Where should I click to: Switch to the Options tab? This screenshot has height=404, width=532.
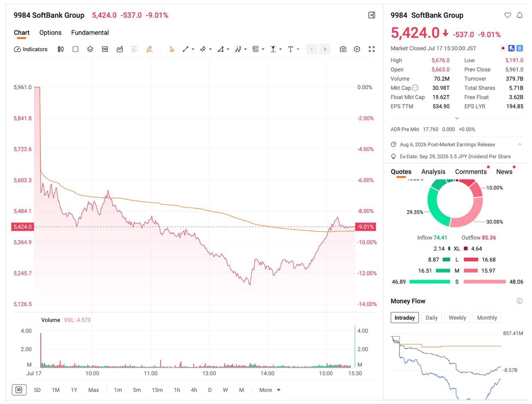coord(50,32)
